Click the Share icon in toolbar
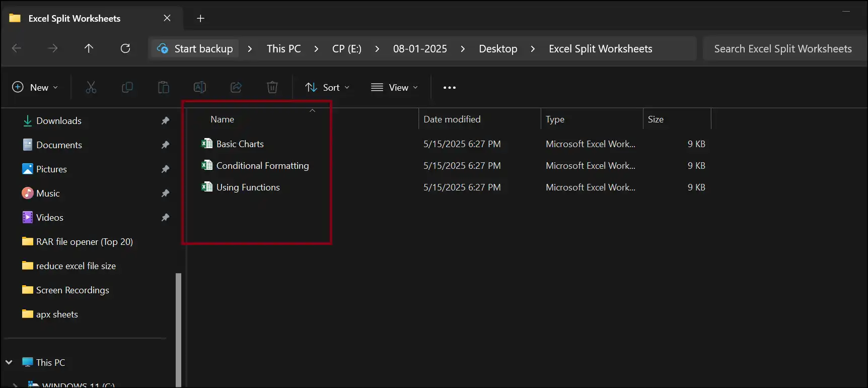868x388 pixels. coord(236,87)
